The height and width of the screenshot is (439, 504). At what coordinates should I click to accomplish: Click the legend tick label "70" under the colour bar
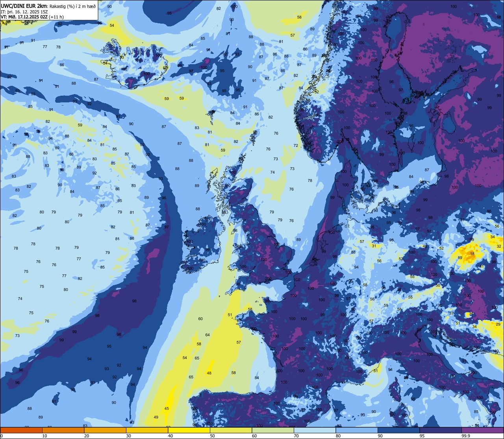click(x=296, y=436)
